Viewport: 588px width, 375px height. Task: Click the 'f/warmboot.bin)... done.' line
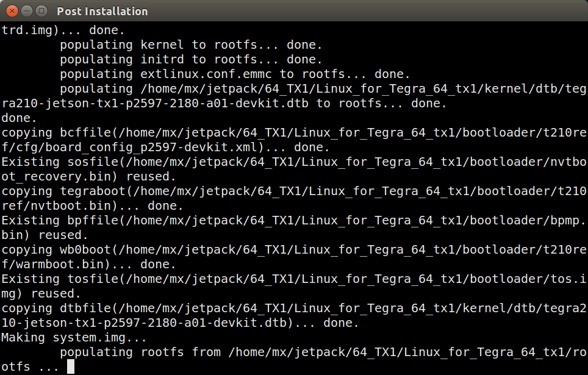(88, 264)
